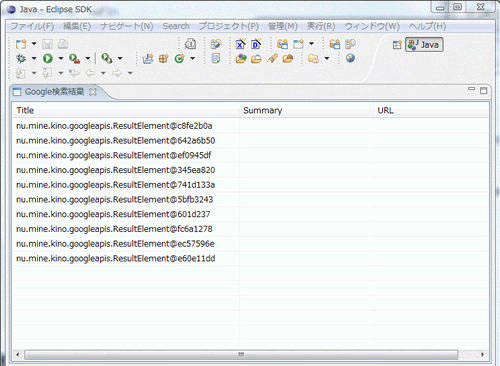Click the Open Perspective icon
The height and width of the screenshot is (366, 500).
point(397,45)
